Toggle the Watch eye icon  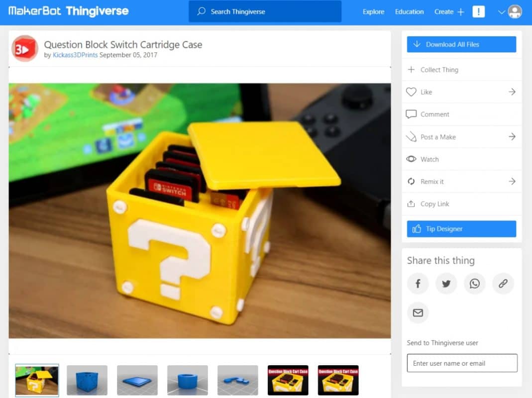coord(411,159)
